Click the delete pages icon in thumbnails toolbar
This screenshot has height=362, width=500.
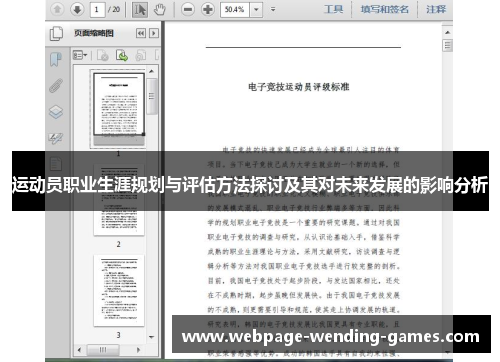(103, 55)
